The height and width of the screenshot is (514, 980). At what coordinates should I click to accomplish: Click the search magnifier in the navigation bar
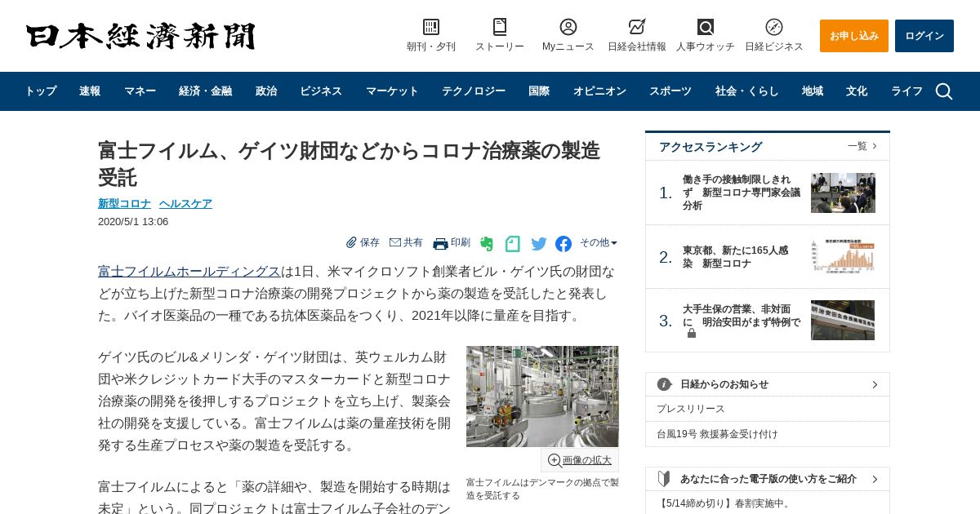tap(944, 91)
